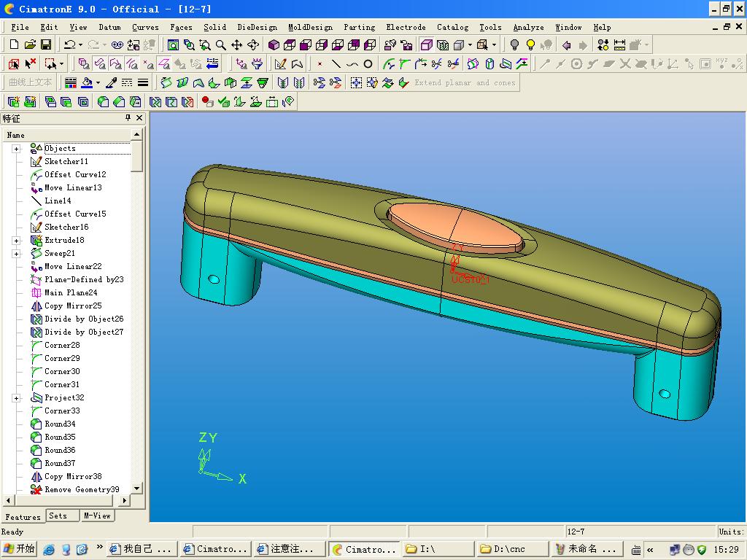Screen dimensions: 747x560
Task: Click the line style dashed lines icon
Action: pyautogui.click(x=127, y=82)
